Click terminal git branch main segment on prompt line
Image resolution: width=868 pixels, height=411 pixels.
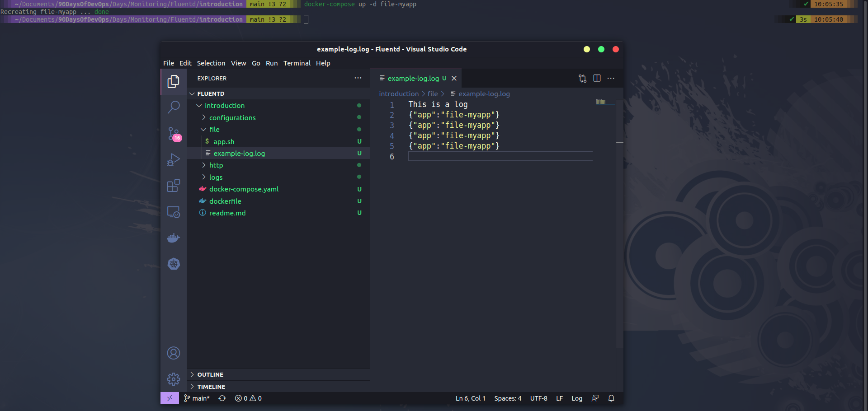pos(268,19)
